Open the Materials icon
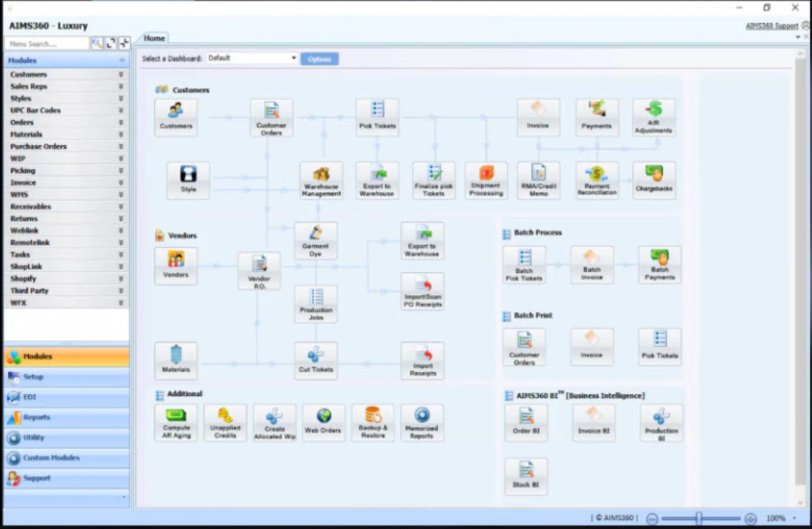Screen dimensions: 812x529 (176, 360)
